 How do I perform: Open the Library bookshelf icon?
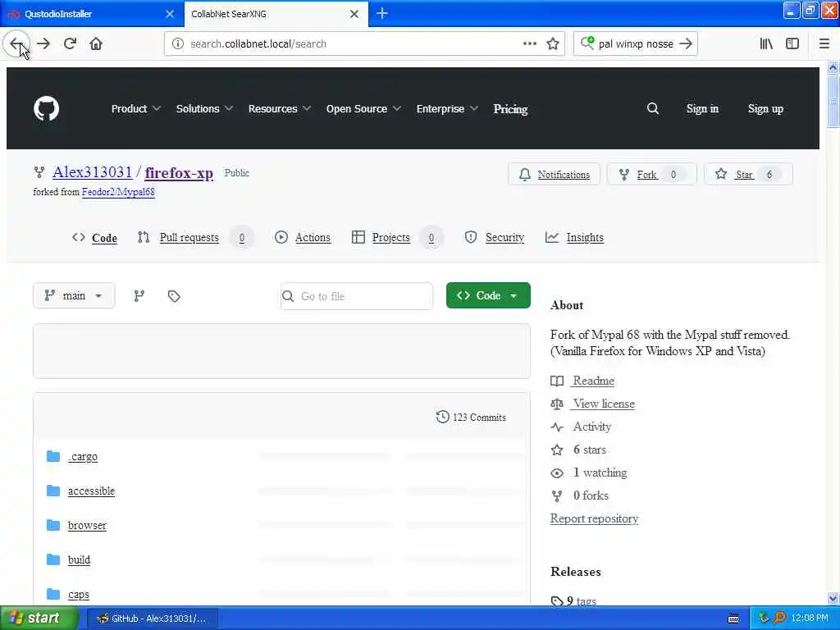coord(766,43)
